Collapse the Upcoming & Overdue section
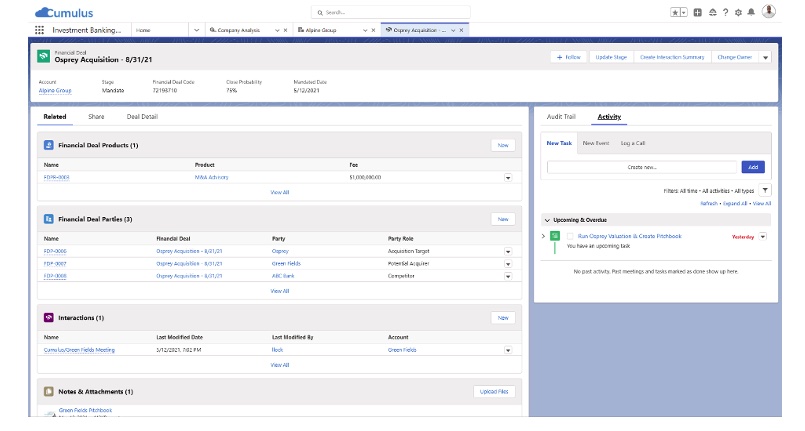 (x=547, y=219)
